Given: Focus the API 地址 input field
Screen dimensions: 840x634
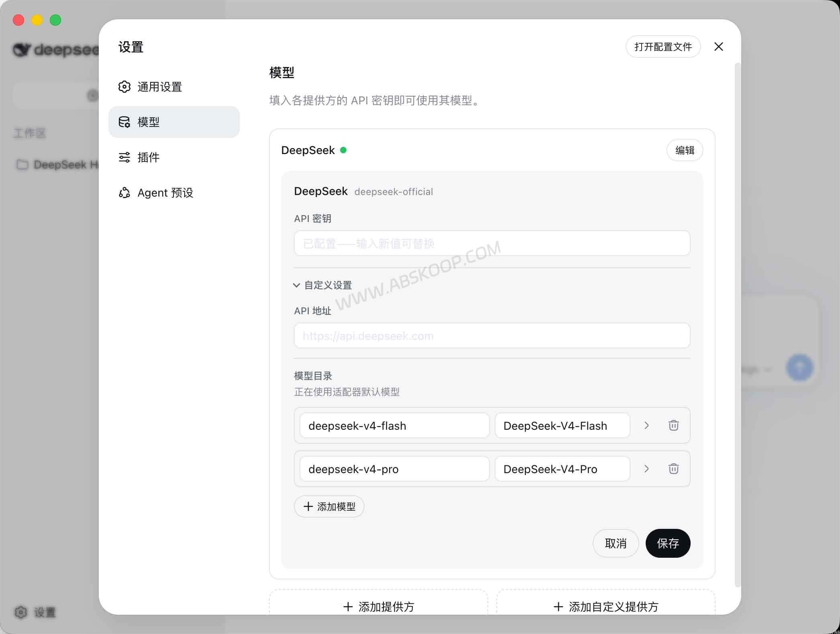Looking at the screenshot, I should coord(492,335).
